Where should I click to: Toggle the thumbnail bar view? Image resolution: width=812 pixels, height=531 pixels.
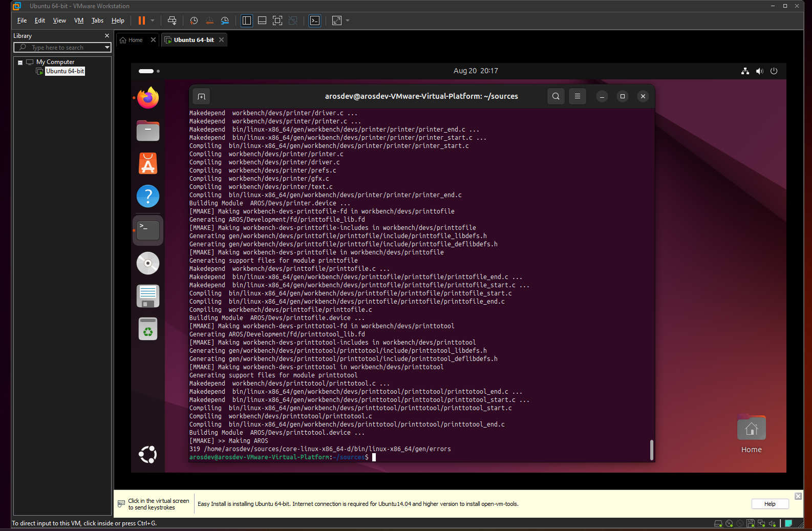click(262, 20)
